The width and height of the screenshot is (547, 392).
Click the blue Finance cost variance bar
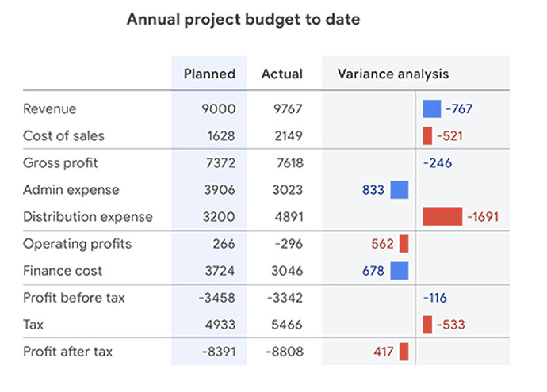[x=400, y=271]
